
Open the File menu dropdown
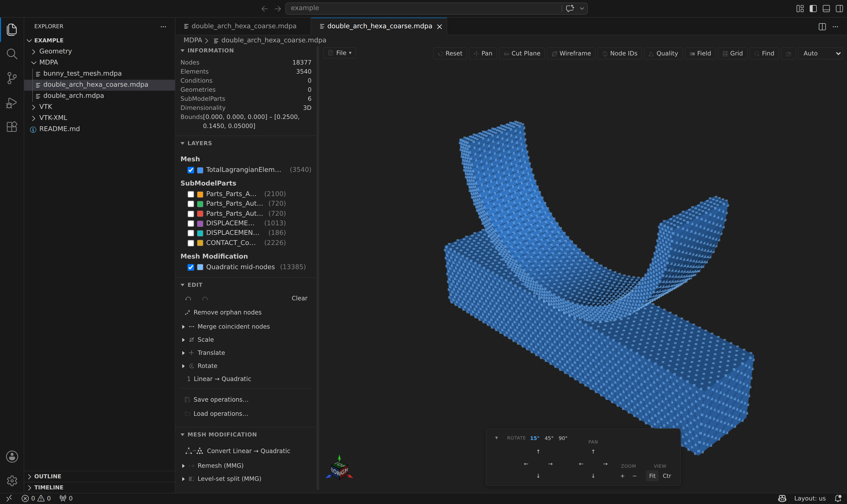[340, 53]
